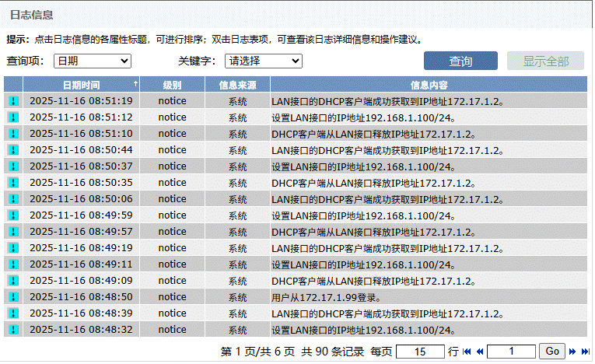Click the notice icon for 08:49:59 log
The height and width of the screenshot is (364, 595).
[x=14, y=215]
